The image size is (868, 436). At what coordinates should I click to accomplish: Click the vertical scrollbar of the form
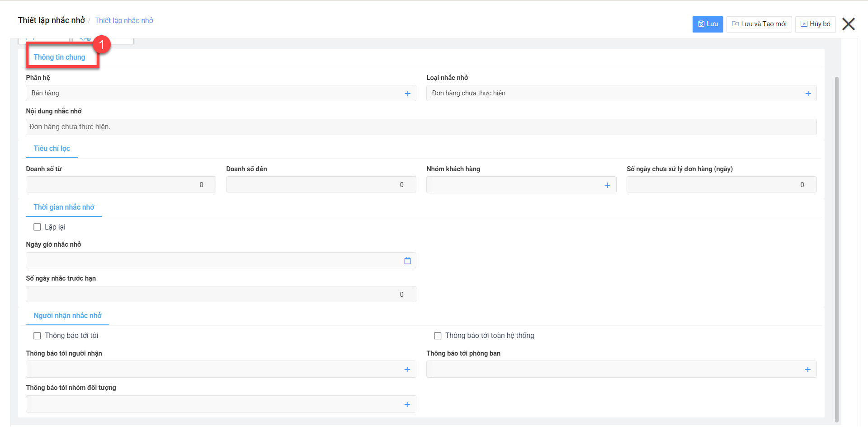pos(836,248)
